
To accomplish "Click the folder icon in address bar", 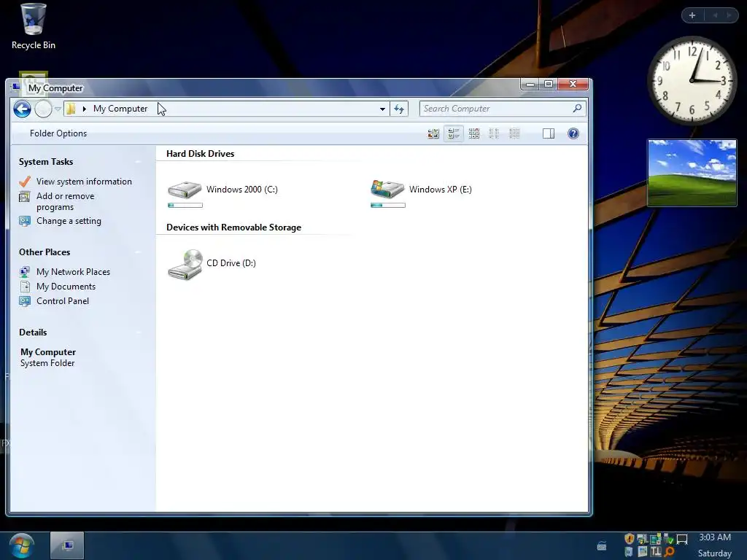I will 71,109.
